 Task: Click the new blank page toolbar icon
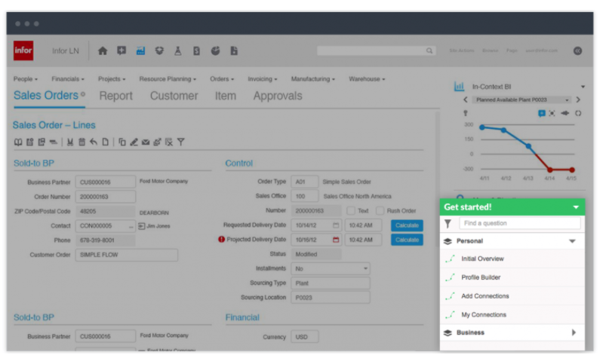(105, 142)
